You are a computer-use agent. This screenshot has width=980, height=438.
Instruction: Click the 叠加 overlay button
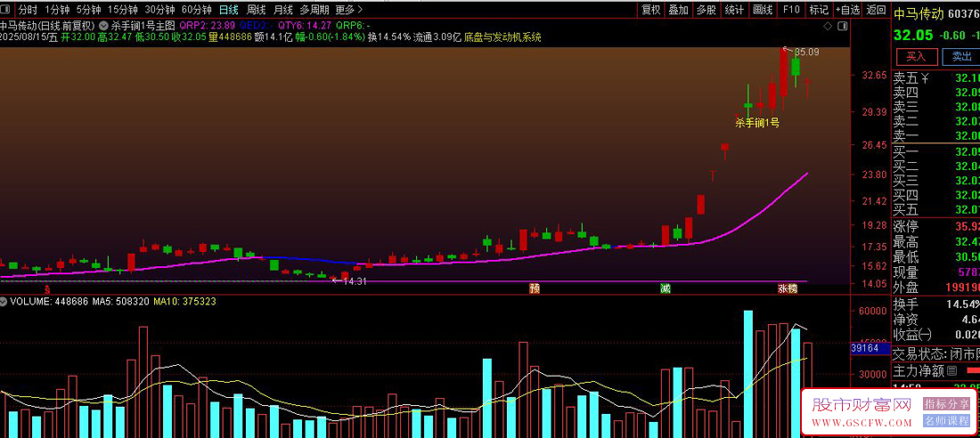click(678, 10)
